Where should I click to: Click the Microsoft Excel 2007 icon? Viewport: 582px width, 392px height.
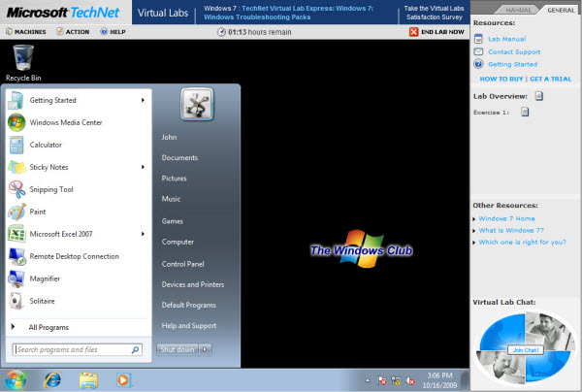tap(16, 234)
